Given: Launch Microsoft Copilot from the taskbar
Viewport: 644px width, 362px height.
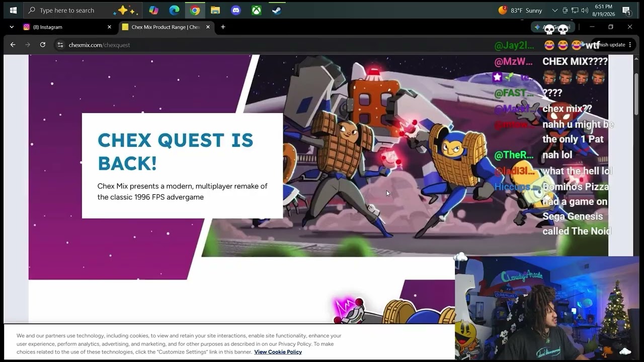Looking at the screenshot, I should point(153,10).
